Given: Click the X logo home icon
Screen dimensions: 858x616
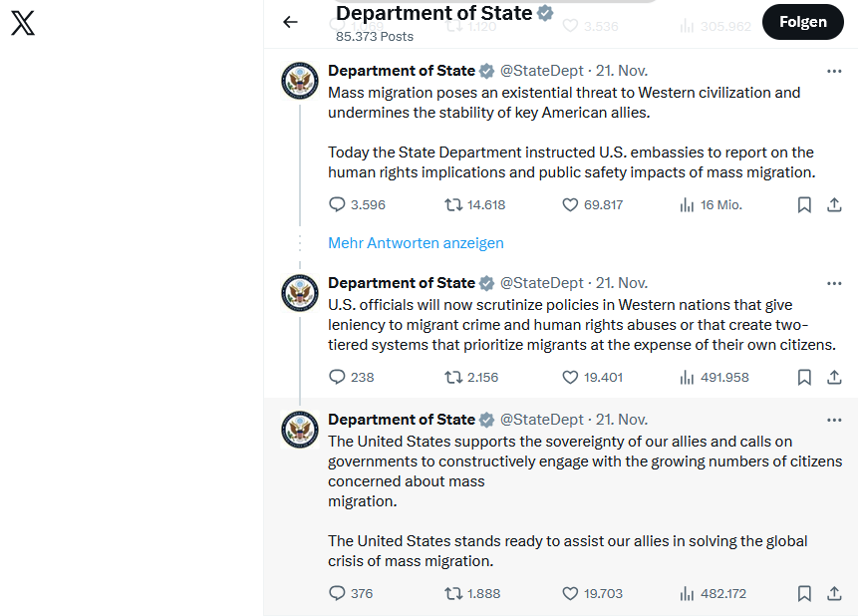Looking at the screenshot, I should (23, 23).
